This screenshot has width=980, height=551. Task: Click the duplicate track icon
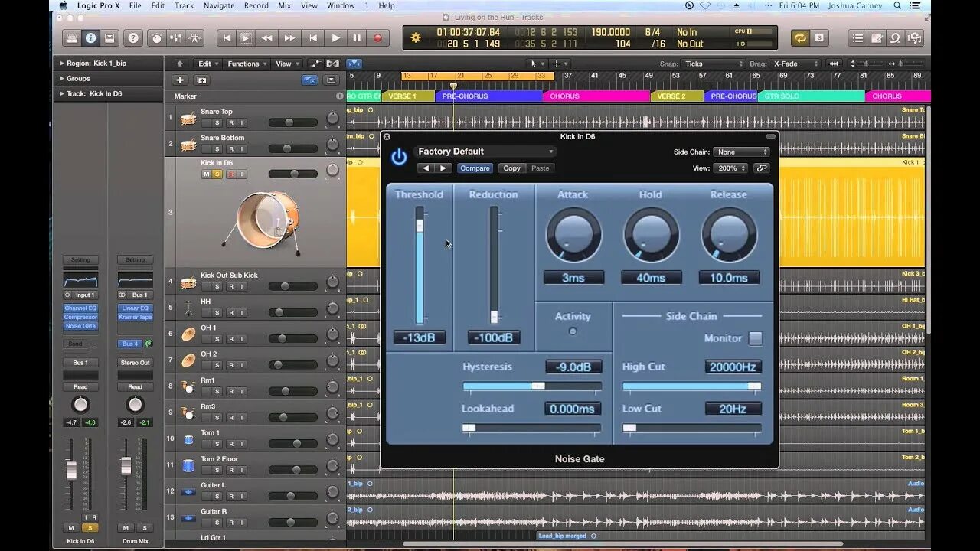coord(201,80)
